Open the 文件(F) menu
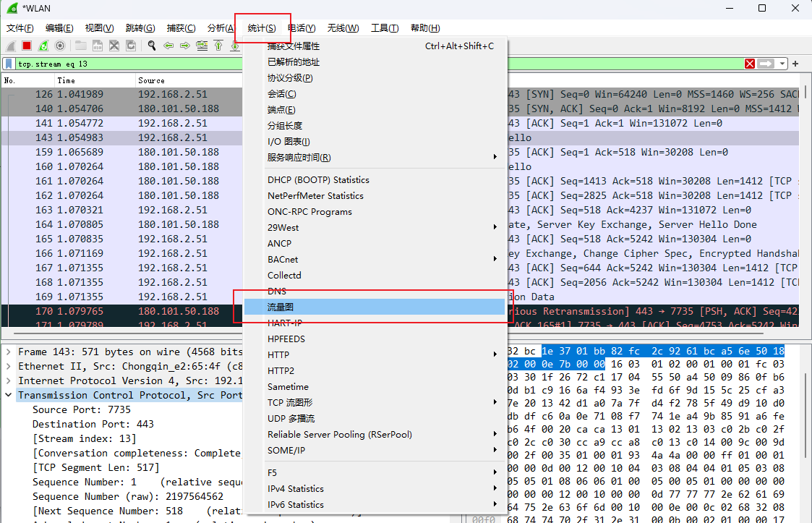The width and height of the screenshot is (812, 523). pos(20,28)
